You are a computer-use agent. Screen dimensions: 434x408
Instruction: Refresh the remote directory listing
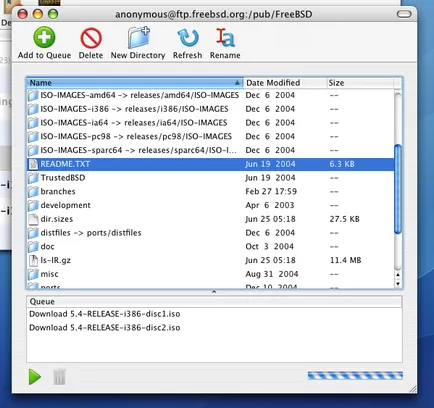(188, 38)
